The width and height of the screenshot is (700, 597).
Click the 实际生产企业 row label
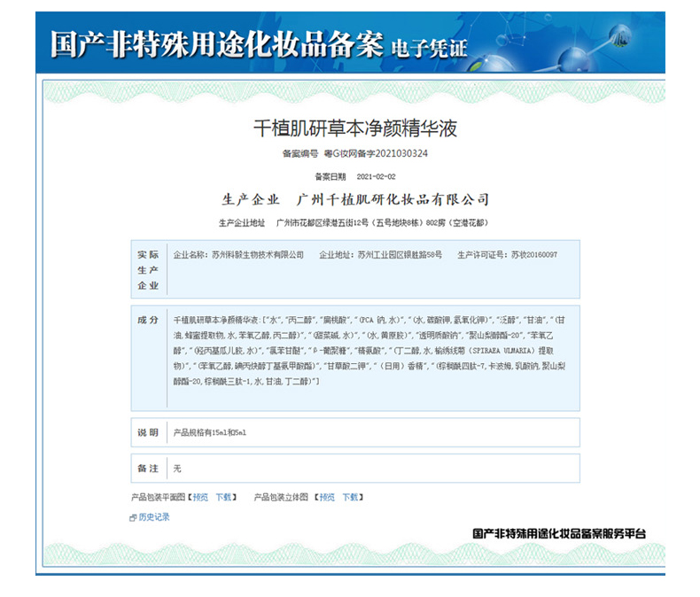148,270
